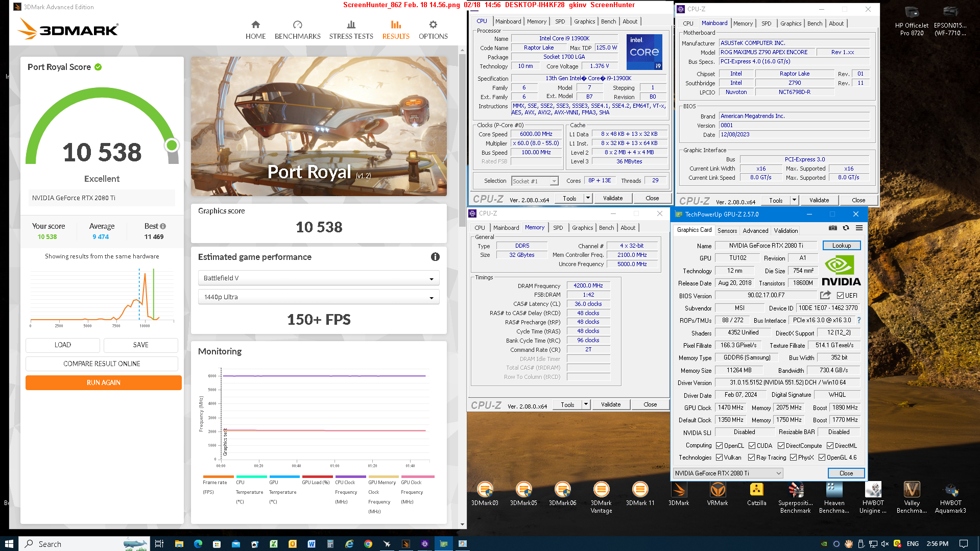980x551 pixels.
Task: Open the 3DMark BENCHMARKS section
Action: [x=297, y=30]
